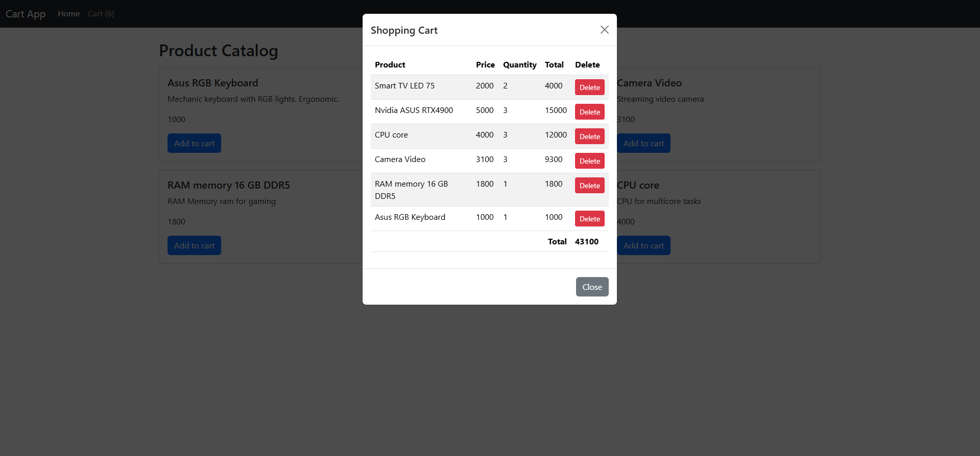Image resolution: width=980 pixels, height=456 pixels.
Task: Remove CPU core item from cart
Action: pyautogui.click(x=589, y=136)
